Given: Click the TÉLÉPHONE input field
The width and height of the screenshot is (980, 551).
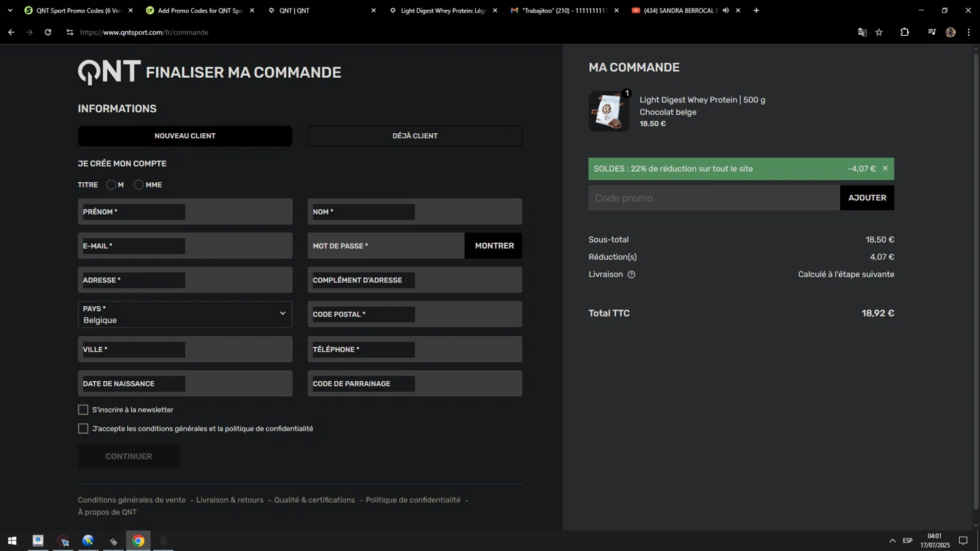Looking at the screenshot, I should (x=415, y=349).
